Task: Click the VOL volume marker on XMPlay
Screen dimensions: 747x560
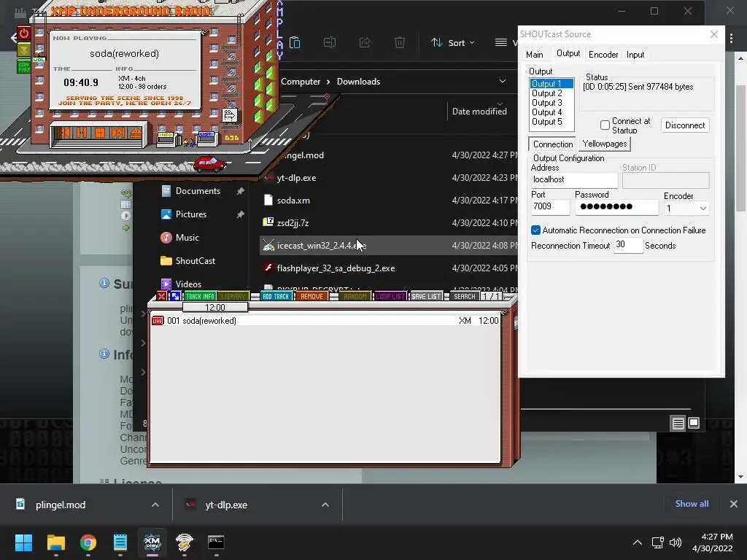Action: [x=39, y=60]
